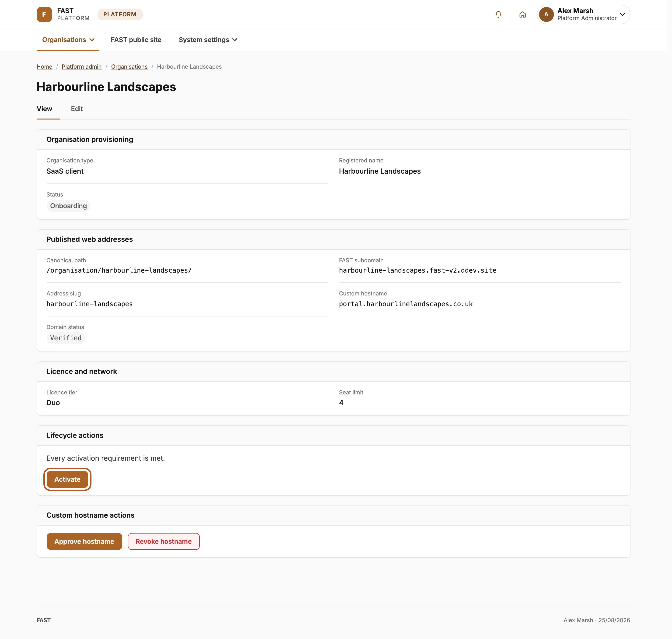
Task: Click the Onboarding status badge
Action: [68, 206]
